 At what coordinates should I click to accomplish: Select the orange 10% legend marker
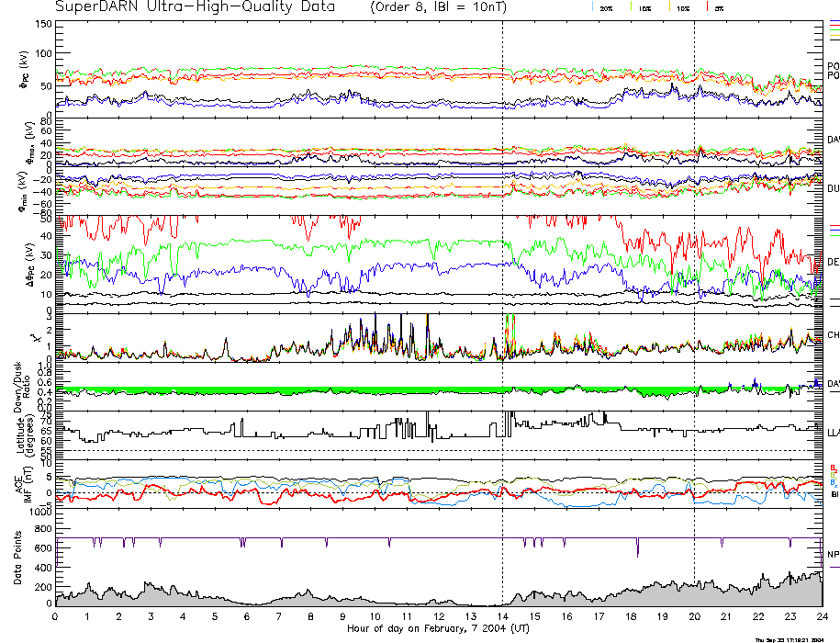(x=669, y=6)
